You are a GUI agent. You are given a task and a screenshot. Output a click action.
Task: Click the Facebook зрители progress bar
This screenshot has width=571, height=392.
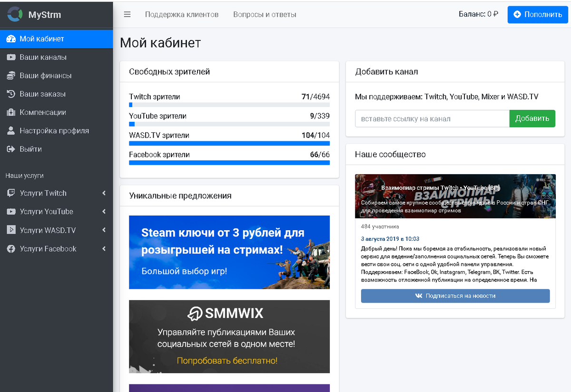pos(229,163)
